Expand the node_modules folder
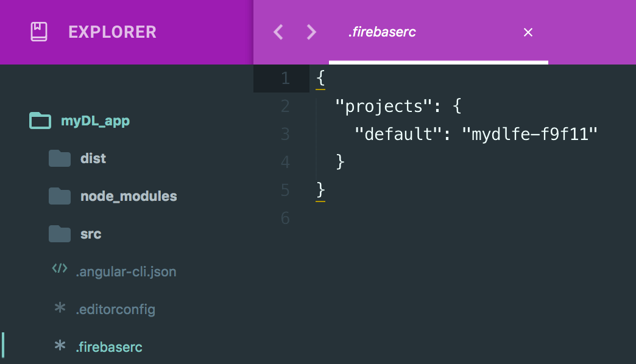This screenshot has height=364, width=636. click(x=129, y=197)
